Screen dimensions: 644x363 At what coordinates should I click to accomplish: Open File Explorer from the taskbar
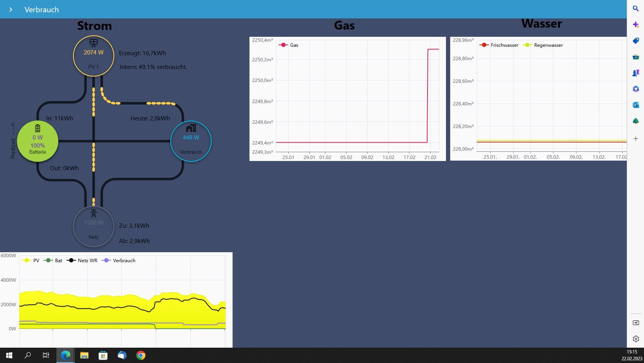pos(84,355)
